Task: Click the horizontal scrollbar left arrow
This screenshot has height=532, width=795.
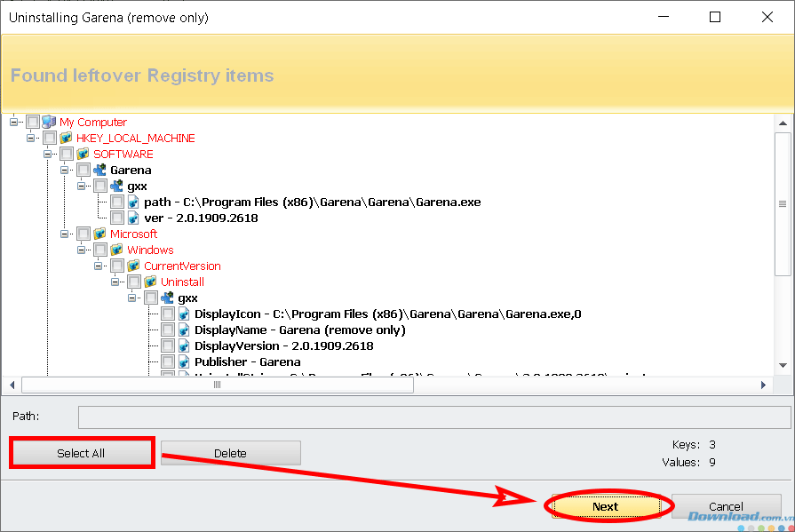Action: point(12,385)
